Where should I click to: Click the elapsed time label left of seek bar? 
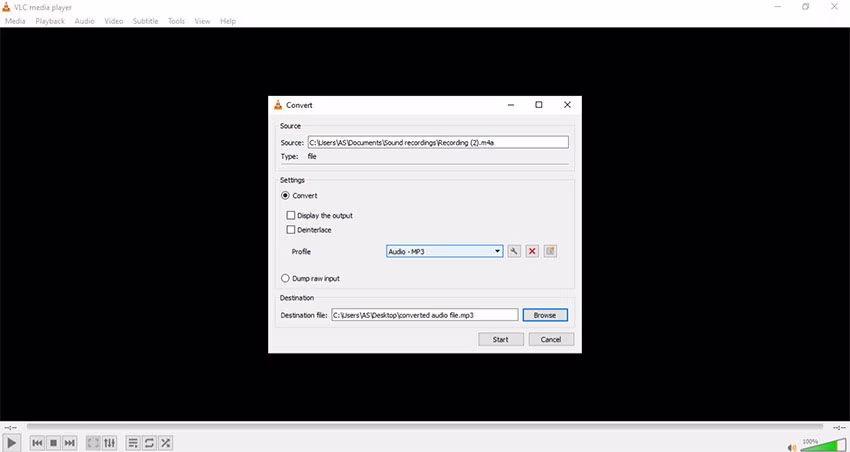11,428
